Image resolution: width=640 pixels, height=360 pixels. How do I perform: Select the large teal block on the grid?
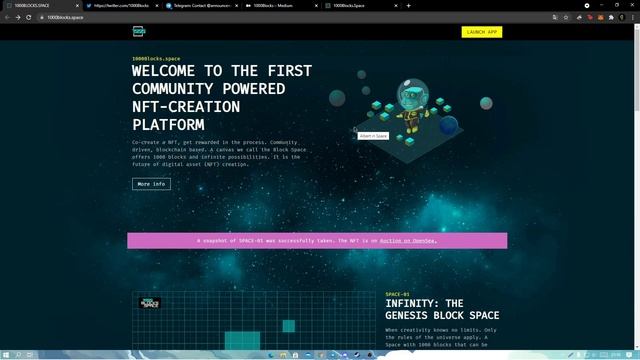click(242, 341)
